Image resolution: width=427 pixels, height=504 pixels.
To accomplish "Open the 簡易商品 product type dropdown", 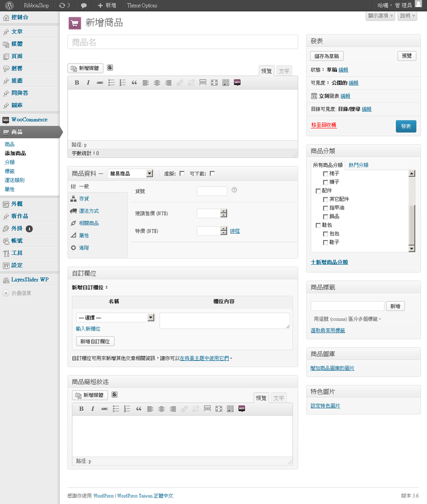I will pyautogui.click(x=131, y=174).
